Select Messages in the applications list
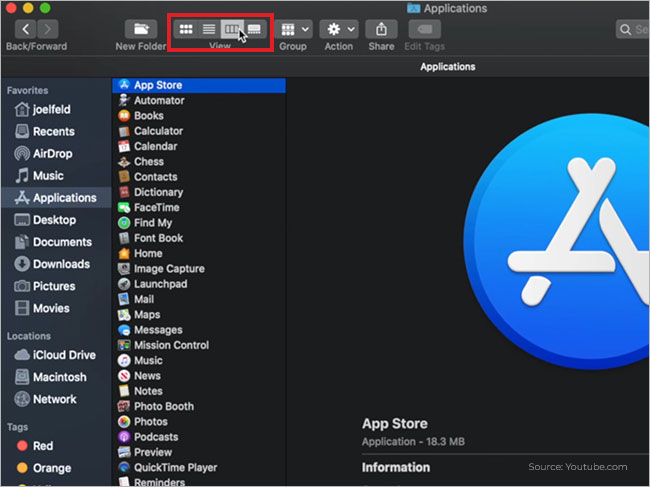This screenshot has height=487, width=650. 199,330
